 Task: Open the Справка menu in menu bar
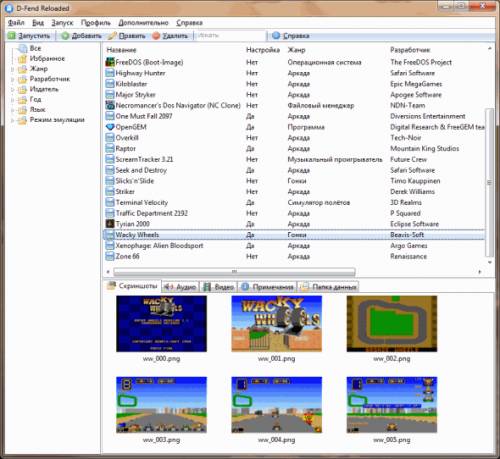[x=189, y=23]
